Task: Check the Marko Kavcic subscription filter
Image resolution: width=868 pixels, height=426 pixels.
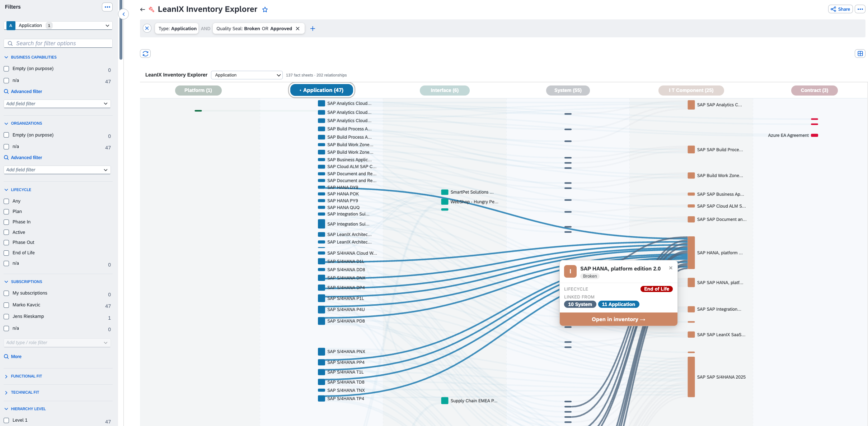Action: pos(6,305)
